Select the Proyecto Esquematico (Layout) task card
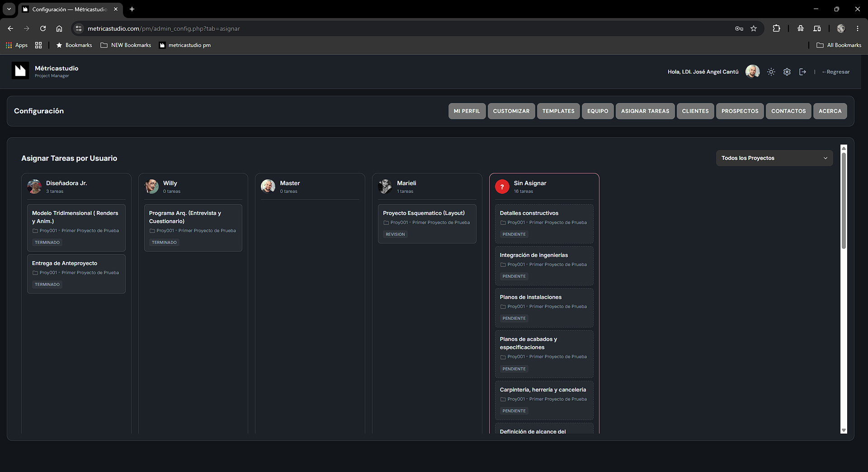Image resolution: width=868 pixels, height=472 pixels. point(427,224)
